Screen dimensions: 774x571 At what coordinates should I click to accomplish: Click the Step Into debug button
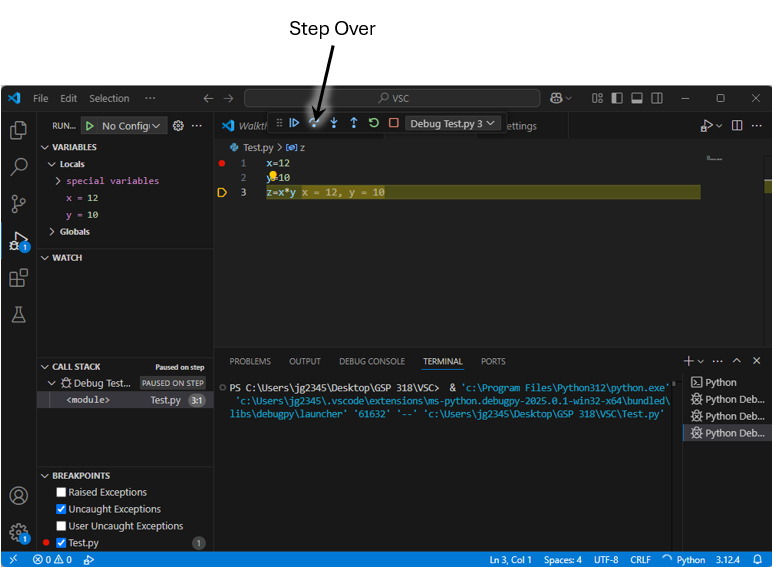(334, 123)
